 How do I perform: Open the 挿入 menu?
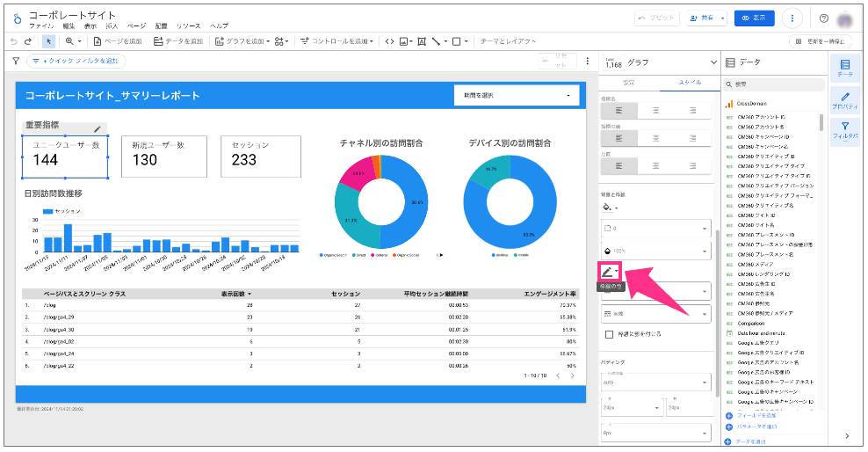[112, 26]
